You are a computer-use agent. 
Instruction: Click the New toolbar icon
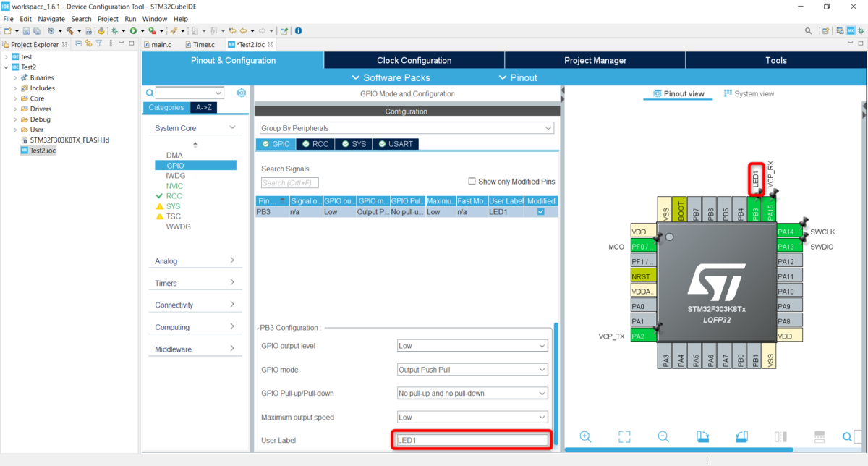point(7,31)
